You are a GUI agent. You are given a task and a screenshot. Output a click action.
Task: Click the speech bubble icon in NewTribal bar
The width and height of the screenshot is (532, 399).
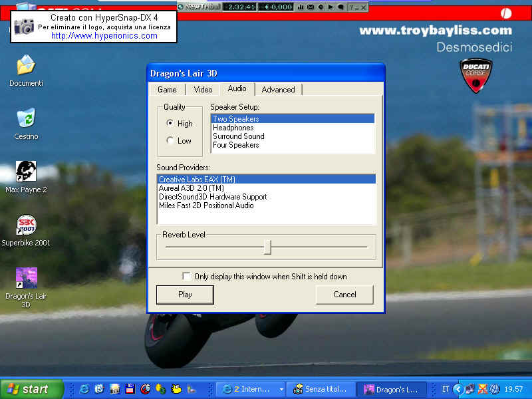341,7
